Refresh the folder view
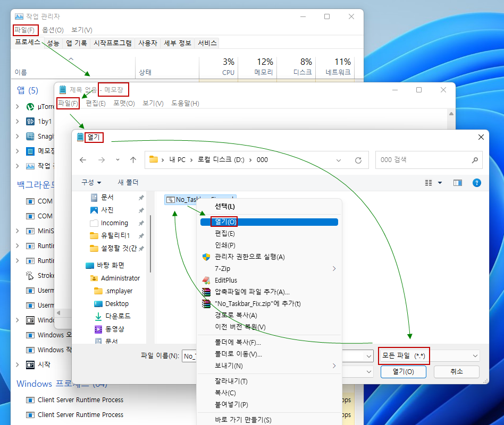 coord(358,160)
